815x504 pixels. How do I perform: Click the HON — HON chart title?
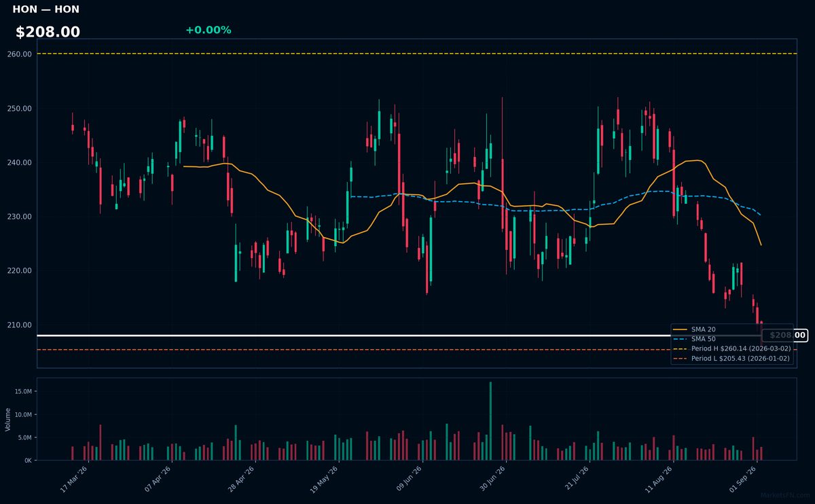click(x=46, y=10)
